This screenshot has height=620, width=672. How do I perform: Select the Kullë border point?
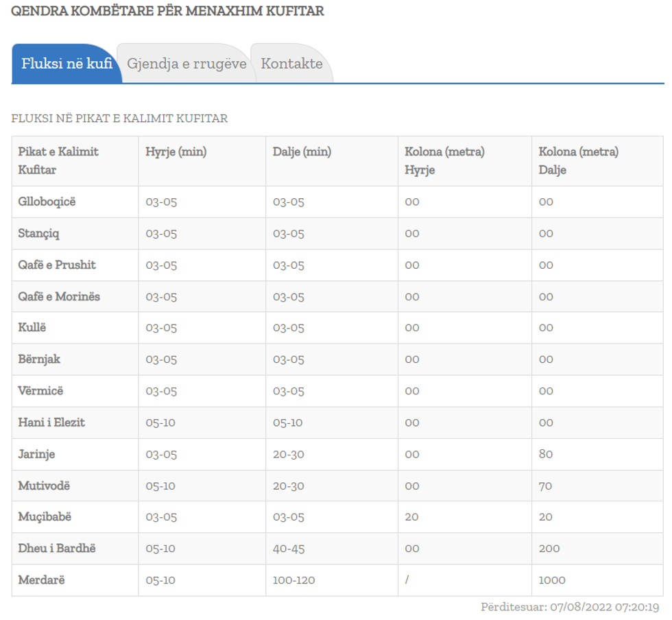point(32,328)
